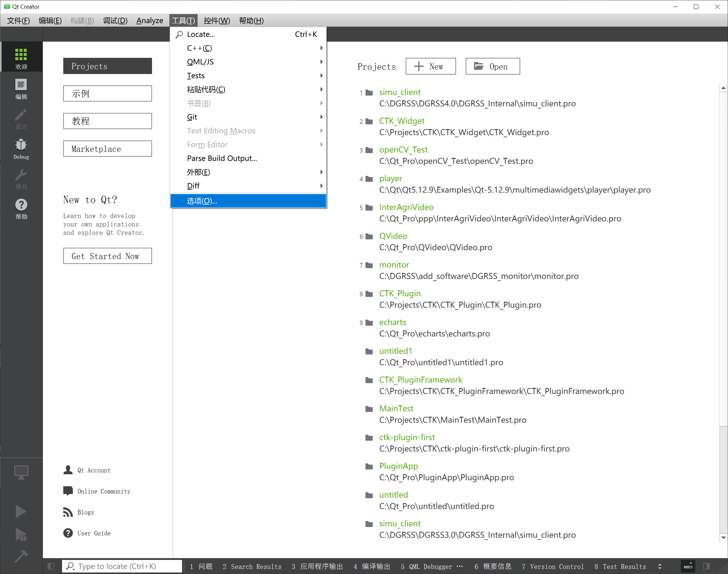
Task: Click the Welcome mode grid icon
Action: pos(21,55)
